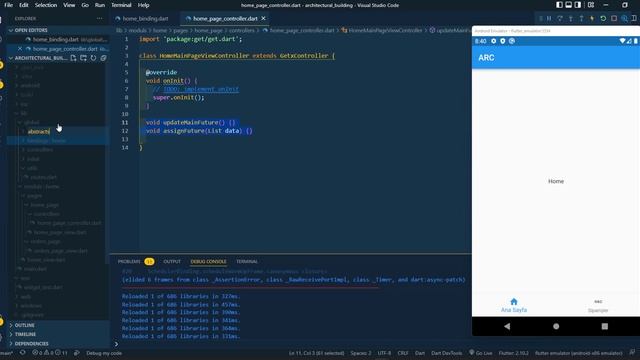Image resolution: width=640 pixels, height=360 pixels.
Task: Click 'Debug my code' in status bar
Action: [x=104, y=353]
